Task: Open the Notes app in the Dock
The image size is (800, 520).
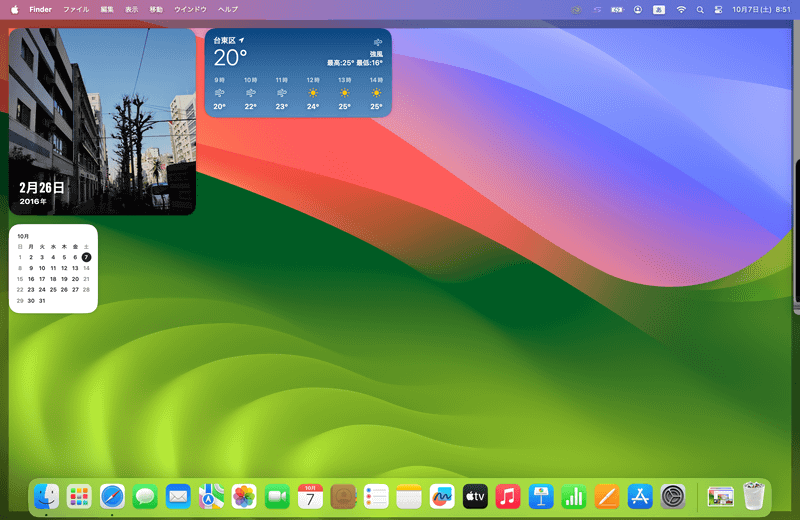Action: pos(409,496)
